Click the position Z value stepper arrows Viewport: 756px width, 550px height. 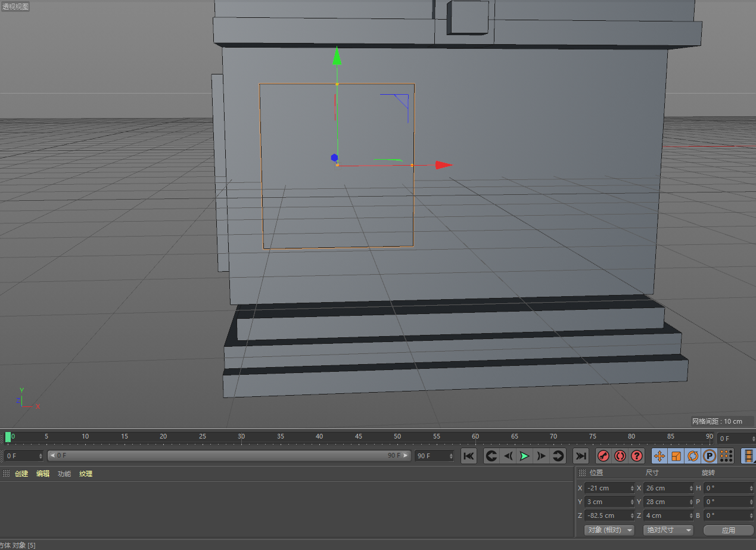(633, 515)
